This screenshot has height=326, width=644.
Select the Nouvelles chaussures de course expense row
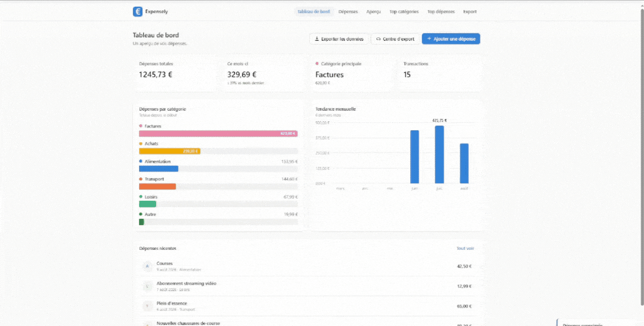(307, 322)
